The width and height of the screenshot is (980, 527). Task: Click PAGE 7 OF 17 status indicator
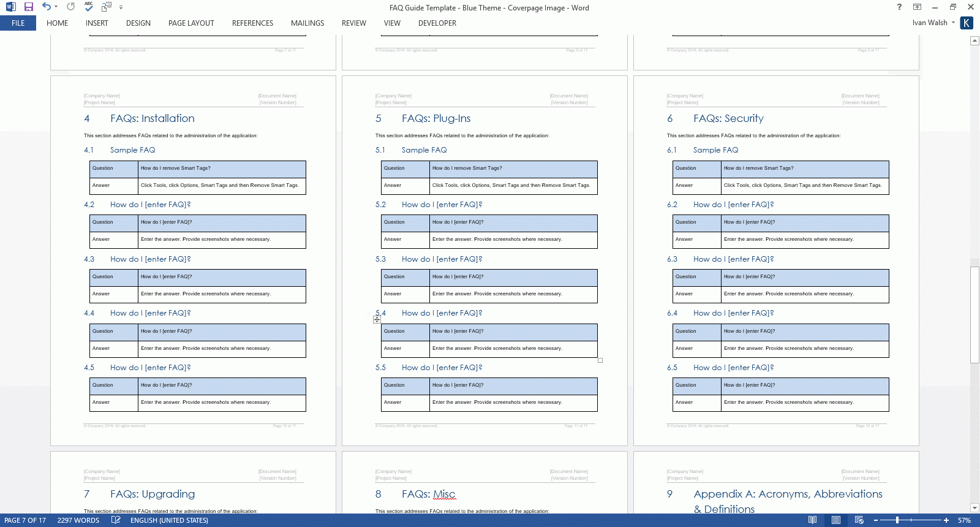click(25, 520)
